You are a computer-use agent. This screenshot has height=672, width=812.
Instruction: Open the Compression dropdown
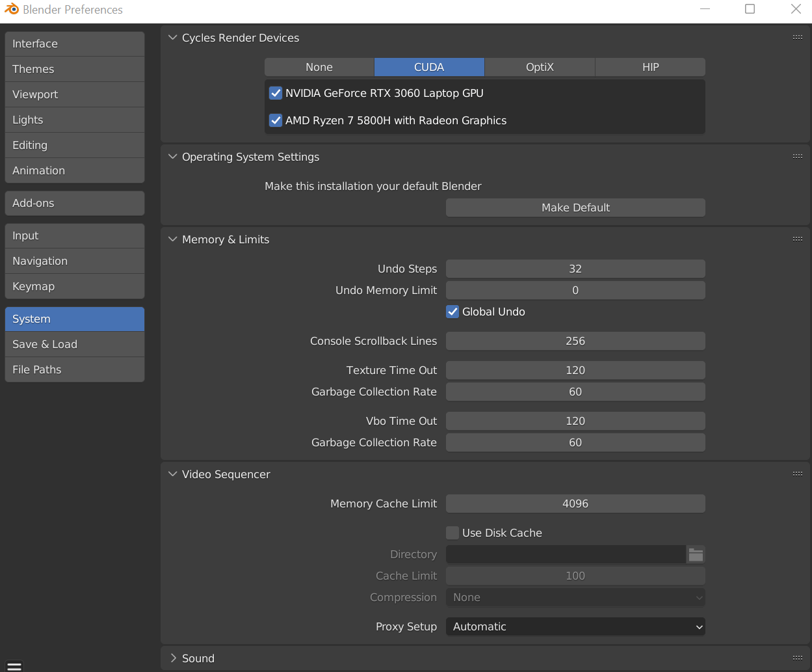click(x=575, y=597)
